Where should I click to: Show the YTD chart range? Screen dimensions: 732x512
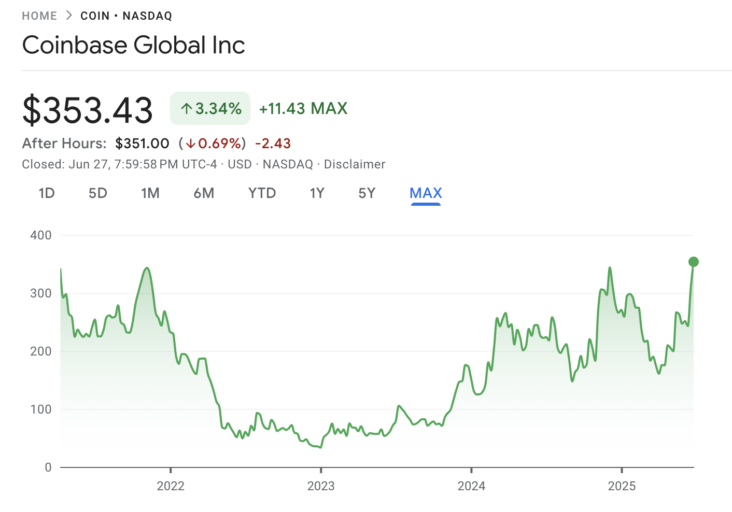[262, 193]
